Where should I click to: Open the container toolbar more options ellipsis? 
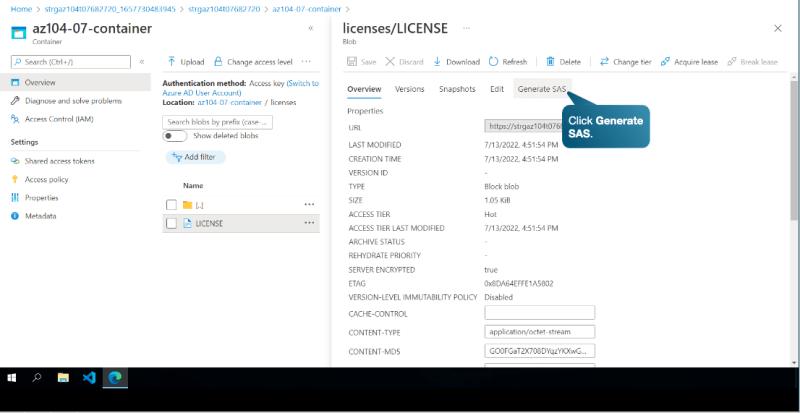[x=306, y=61]
